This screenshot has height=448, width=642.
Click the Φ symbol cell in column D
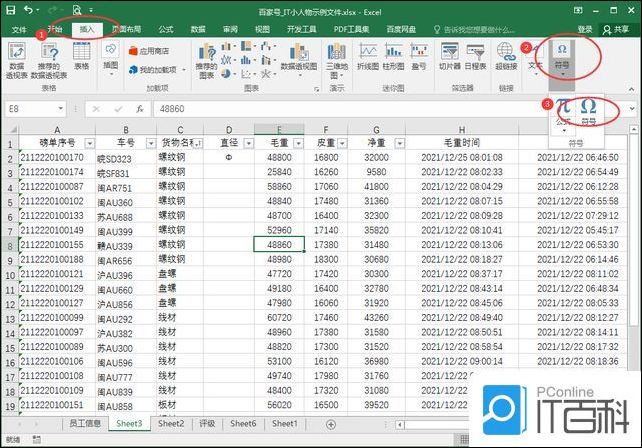pos(229,157)
